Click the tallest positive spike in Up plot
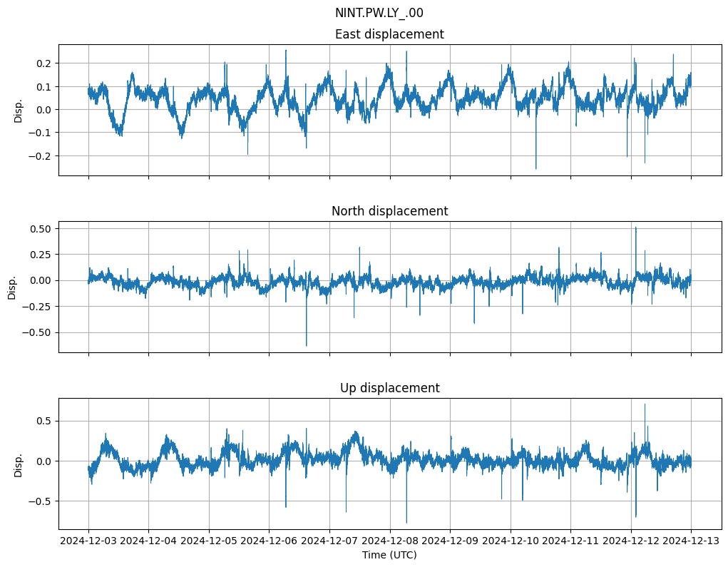 [645, 405]
